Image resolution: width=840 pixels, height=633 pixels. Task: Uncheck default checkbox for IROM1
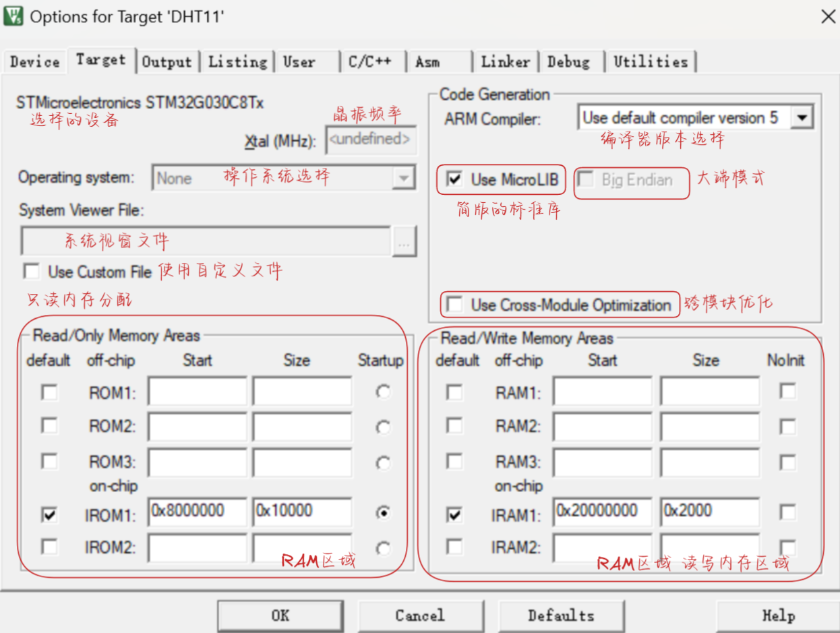pos(49,514)
